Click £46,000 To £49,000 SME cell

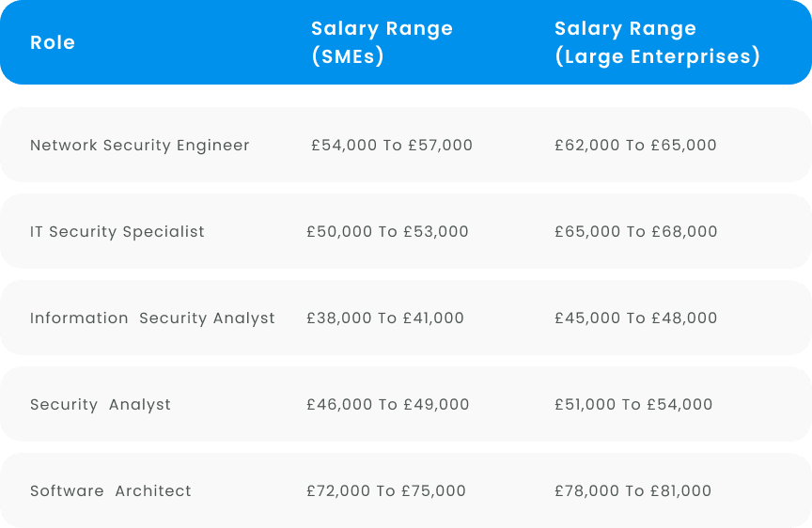coord(388,404)
